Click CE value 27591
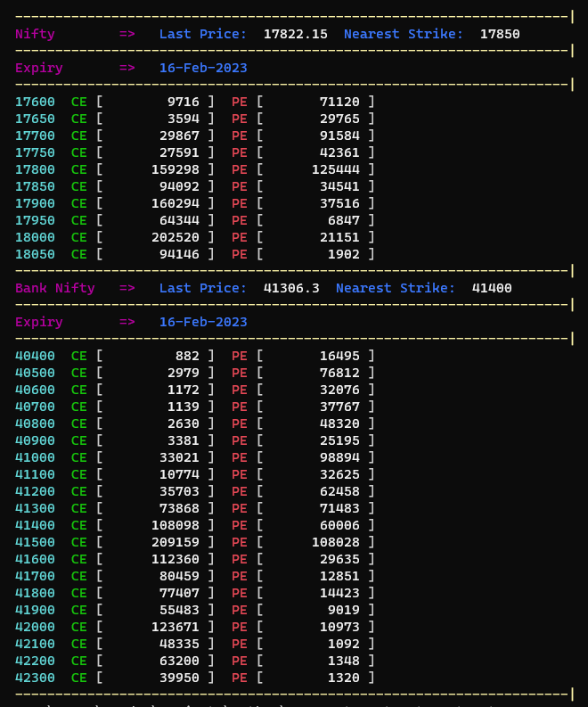588x707 pixels. [179, 152]
